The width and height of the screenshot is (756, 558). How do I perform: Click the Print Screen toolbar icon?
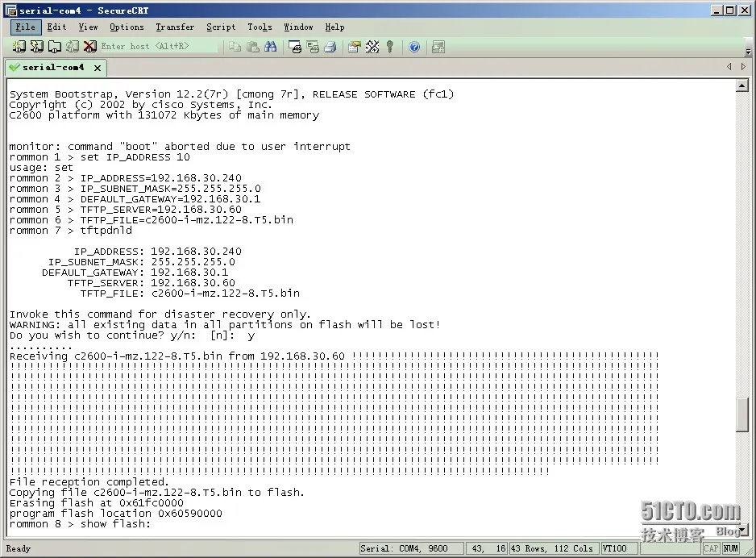[295, 47]
